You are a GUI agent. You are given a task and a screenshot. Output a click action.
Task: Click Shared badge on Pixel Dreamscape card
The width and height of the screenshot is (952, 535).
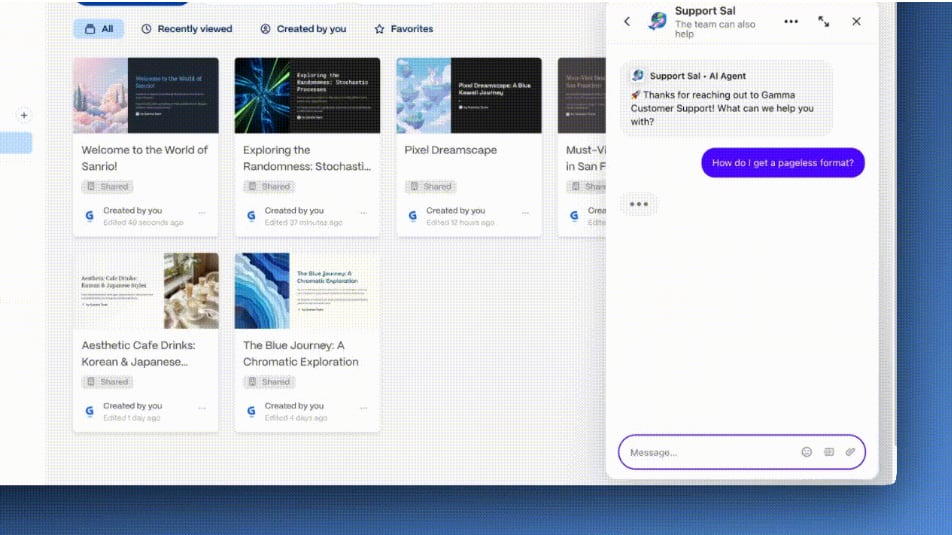430,186
